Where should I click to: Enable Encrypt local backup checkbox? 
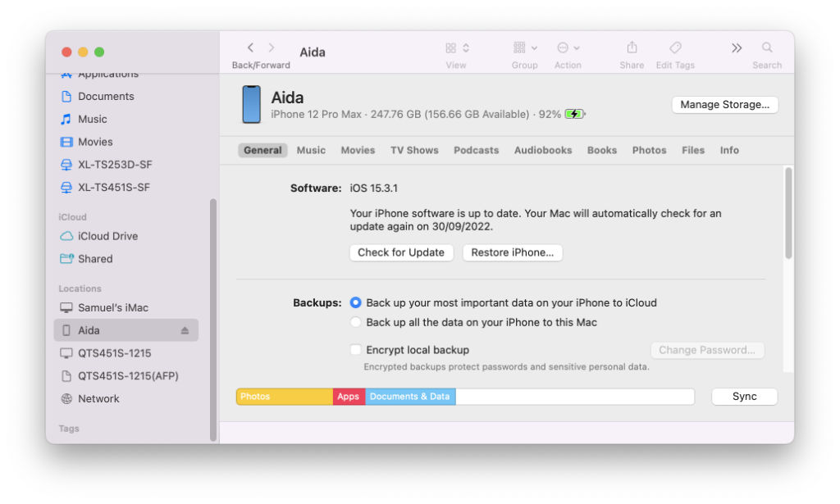pyautogui.click(x=355, y=350)
